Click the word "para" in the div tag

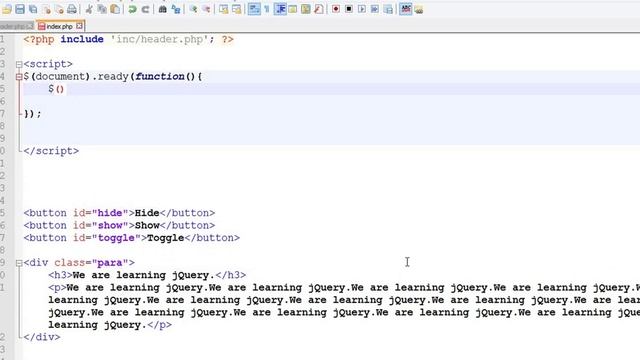[110, 263]
